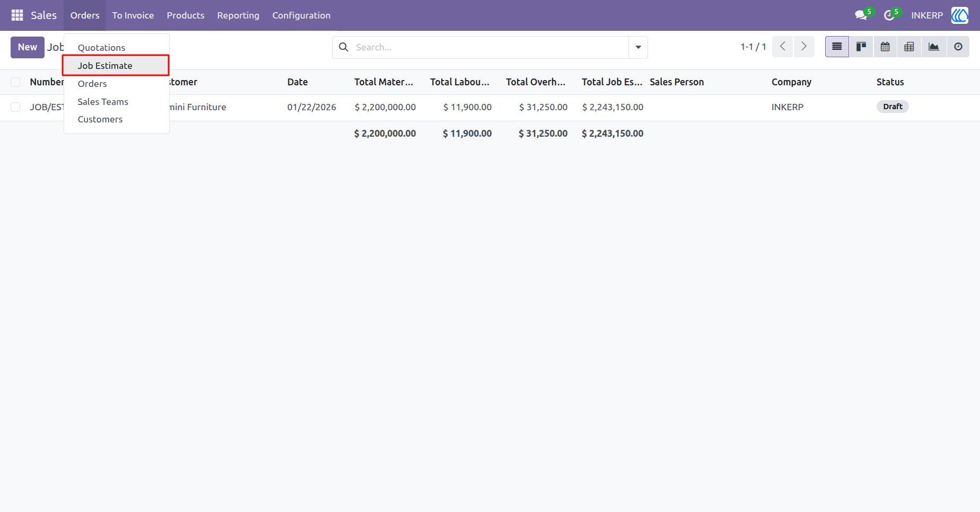
Task: Click the $ 11,900.00 labour cell in row
Action: tap(467, 107)
